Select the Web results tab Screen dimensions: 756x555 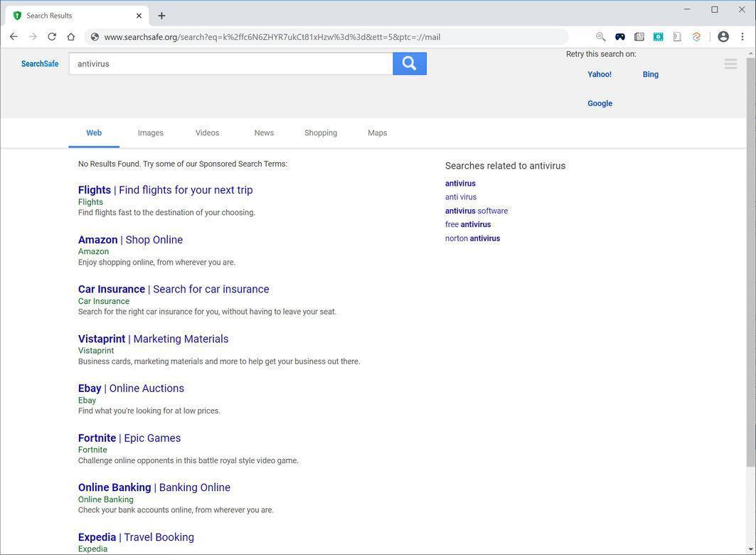click(x=94, y=132)
